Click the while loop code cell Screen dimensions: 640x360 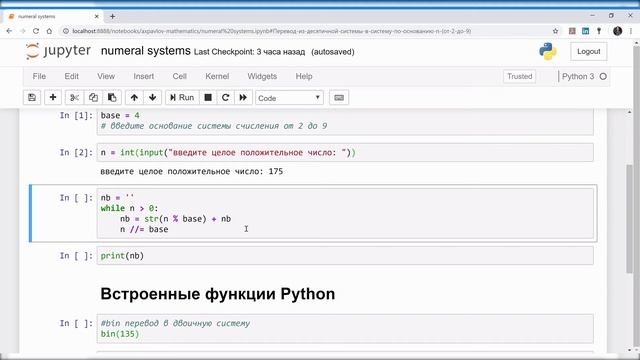pos(345,213)
